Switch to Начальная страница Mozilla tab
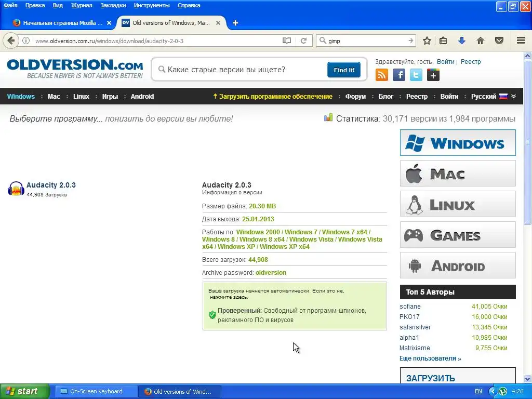The image size is (532, 399). (61, 23)
